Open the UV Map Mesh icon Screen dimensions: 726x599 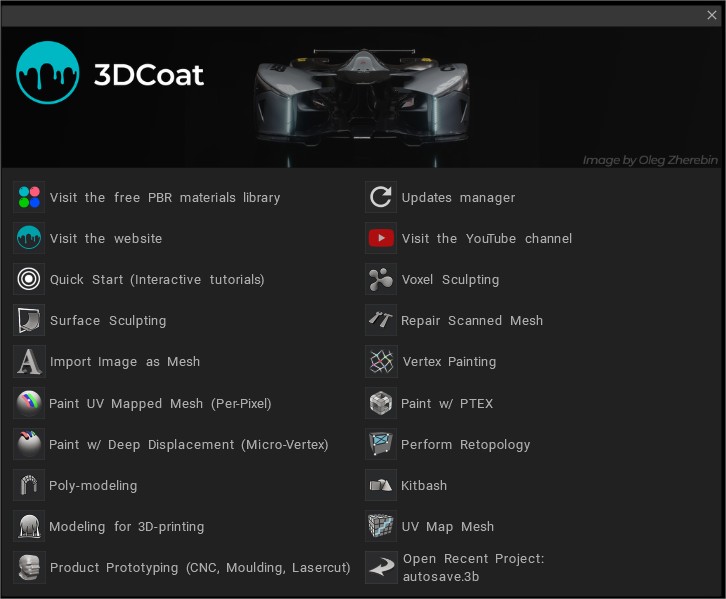coord(381,526)
